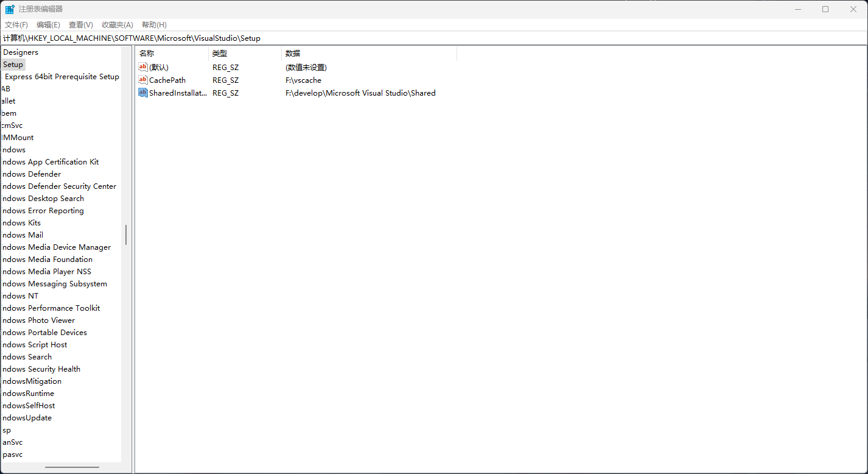Select the Windows Search key

[x=26, y=357]
